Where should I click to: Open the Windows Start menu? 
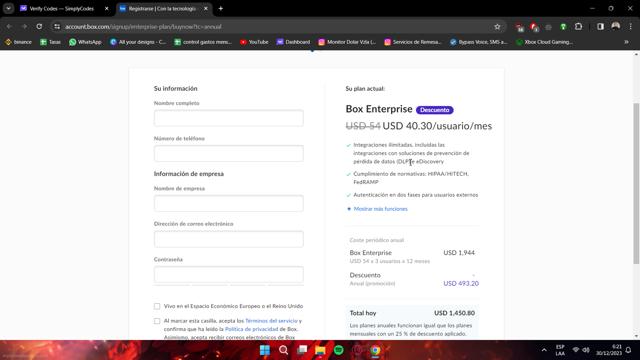tap(265, 350)
